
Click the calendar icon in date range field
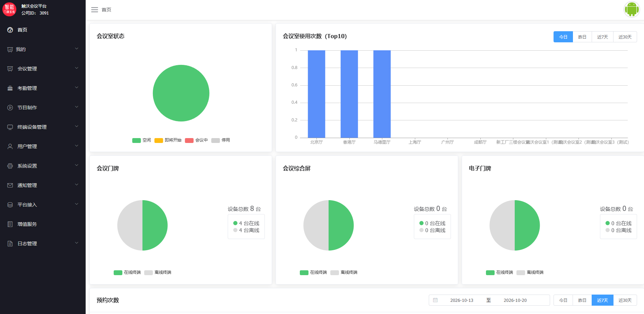435,300
